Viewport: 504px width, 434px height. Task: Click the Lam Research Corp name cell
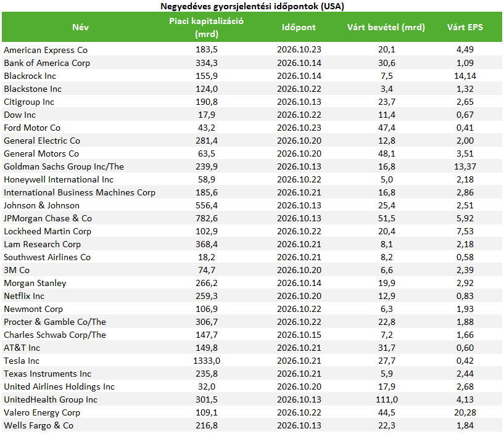(42, 244)
